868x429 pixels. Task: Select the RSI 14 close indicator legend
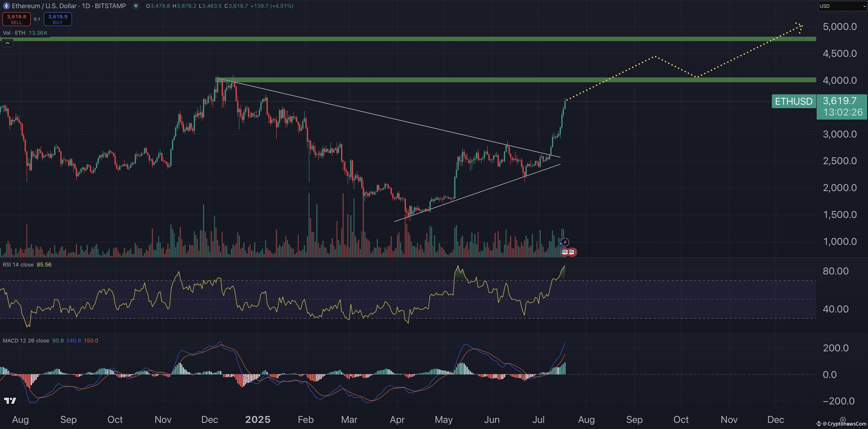click(18, 265)
